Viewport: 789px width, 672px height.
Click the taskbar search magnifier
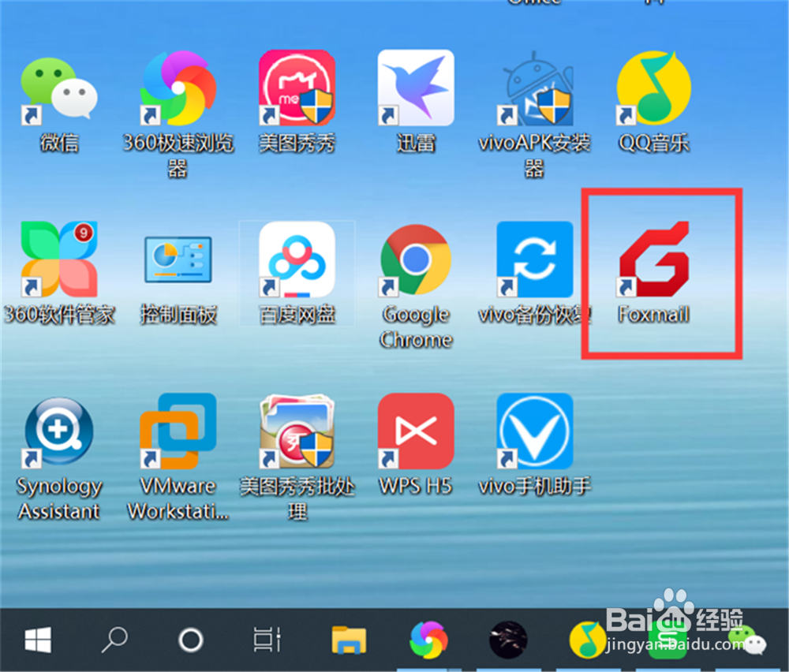[114, 640]
